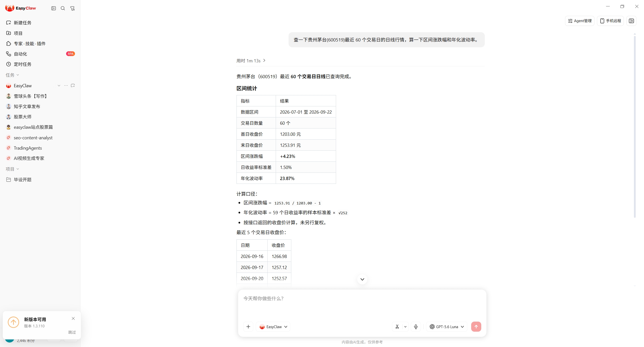Start a new task via 新建任务
644x347 pixels.
(40, 23)
